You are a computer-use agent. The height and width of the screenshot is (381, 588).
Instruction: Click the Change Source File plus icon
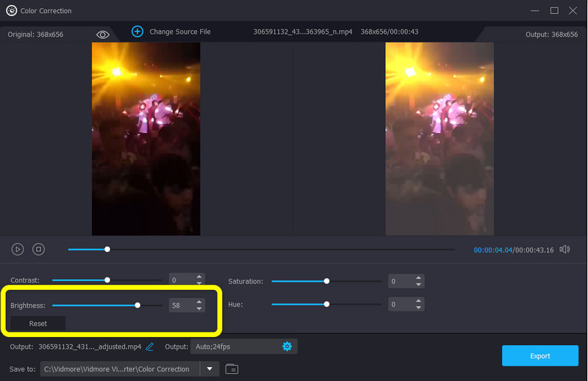click(x=137, y=32)
